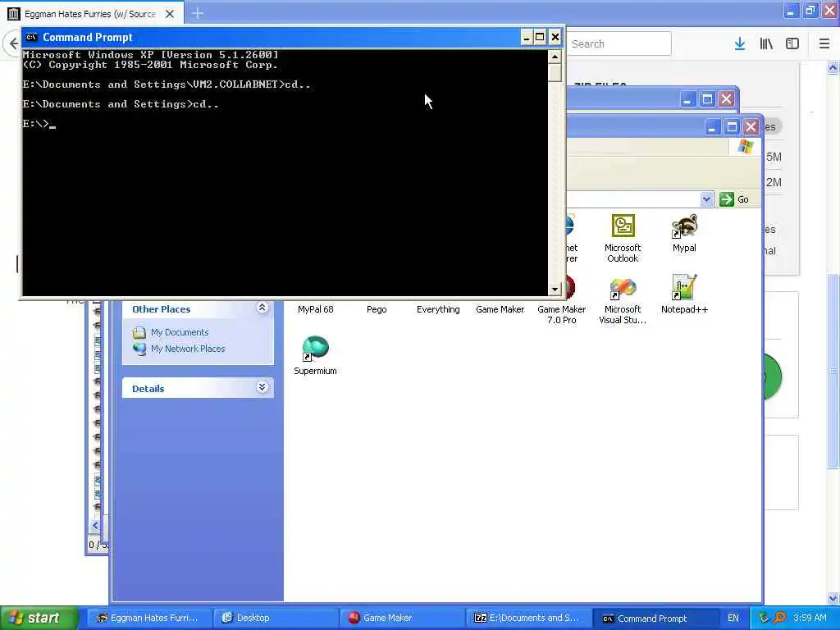The image size is (840, 630).
Task: Click the Command Prompt scroll up arrow
Action: (555, 57)
